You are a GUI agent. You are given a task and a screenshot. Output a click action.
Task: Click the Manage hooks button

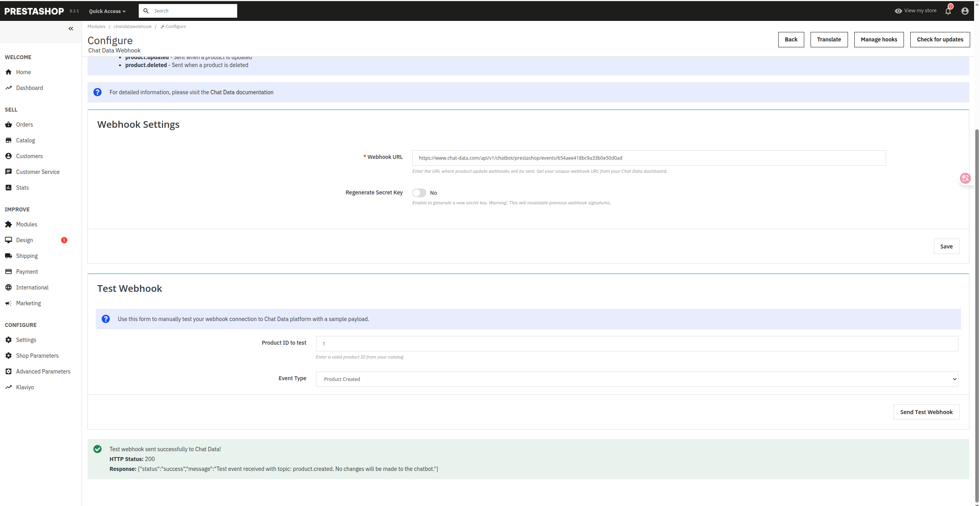pos(879,39)
